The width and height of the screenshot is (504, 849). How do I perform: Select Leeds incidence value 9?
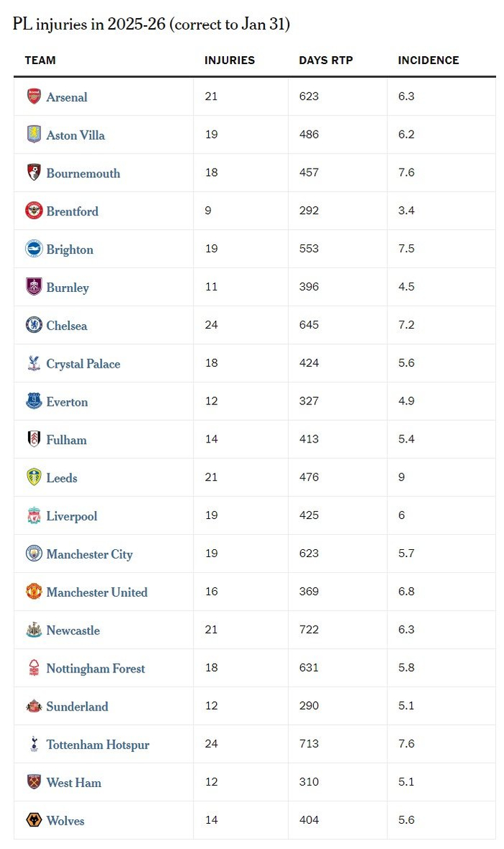[402, 478]
